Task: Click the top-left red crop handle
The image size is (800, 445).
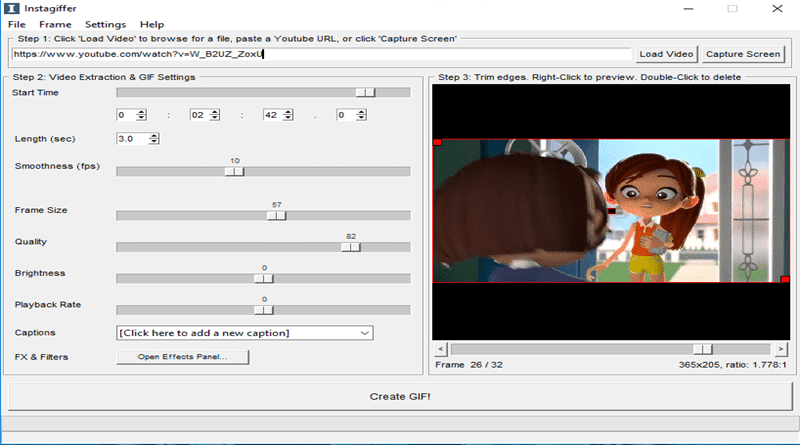Action: point(437,142)
